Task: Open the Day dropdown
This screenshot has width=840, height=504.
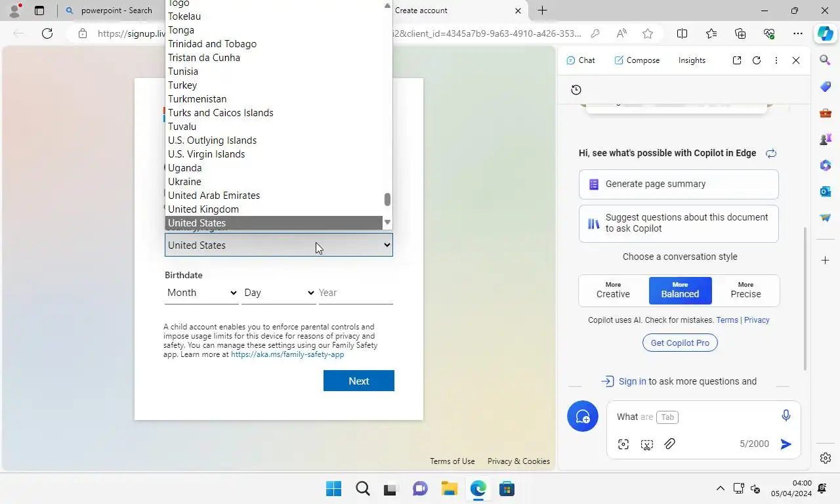Action: pos(279,293)
